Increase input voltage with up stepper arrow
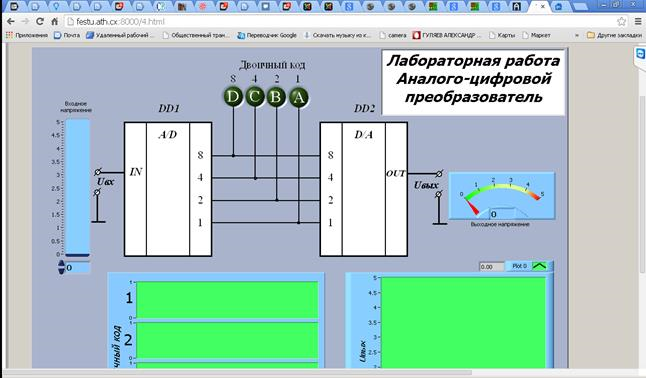 pos(61,264)
